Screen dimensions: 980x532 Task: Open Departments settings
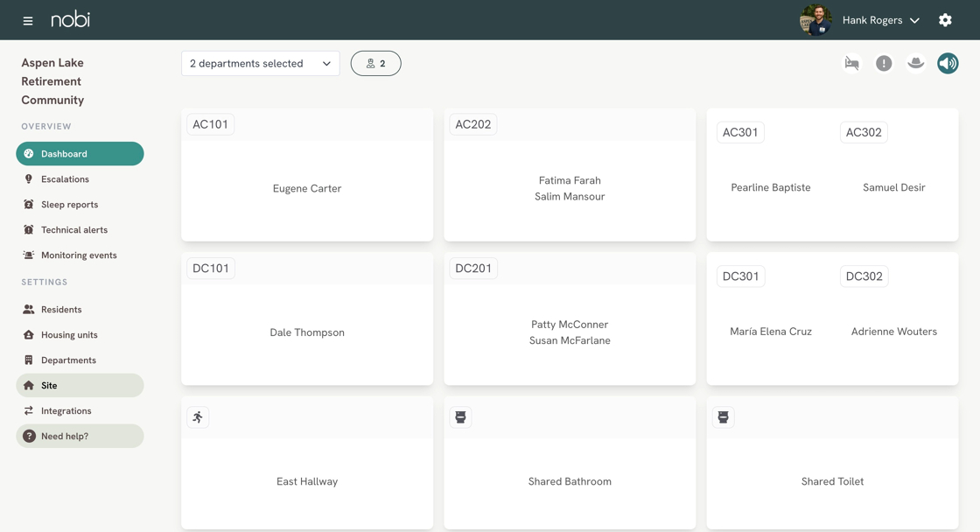[x=80, y=360]
